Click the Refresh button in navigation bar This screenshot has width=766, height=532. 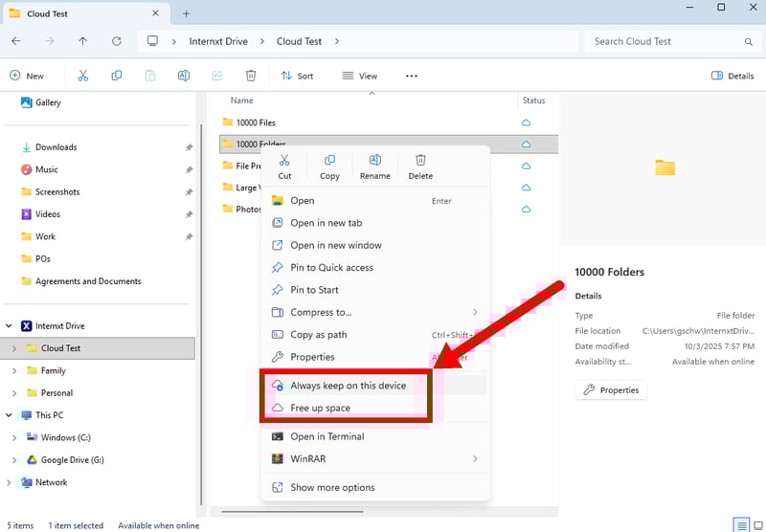[117, 41]
